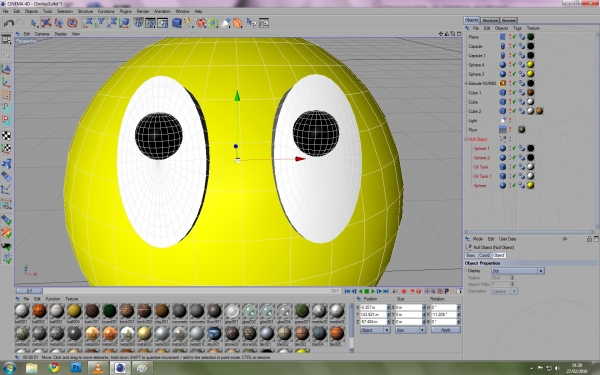This screenshot has width=600, height=375.
Task: Activate the Rotate tool in the toolbar
Action: coord(72,23)
